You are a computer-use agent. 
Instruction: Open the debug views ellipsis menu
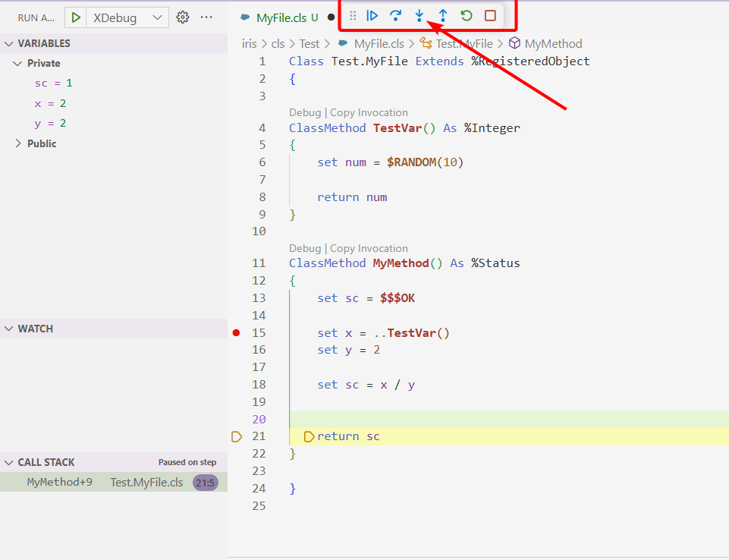[206, 17]
